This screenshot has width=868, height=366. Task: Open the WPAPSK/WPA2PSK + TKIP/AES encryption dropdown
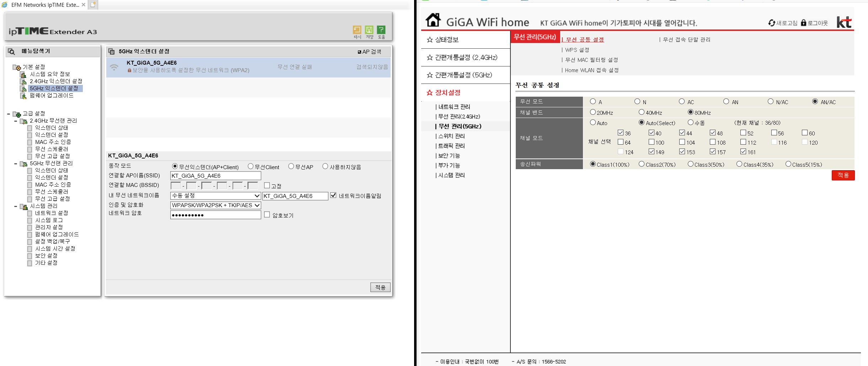point(215,205)
